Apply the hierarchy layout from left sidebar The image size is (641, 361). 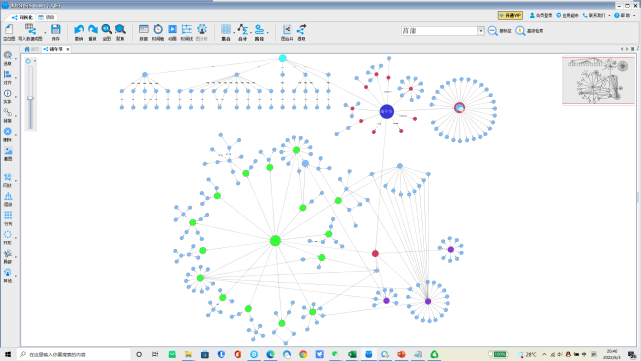tap(8, 197)
